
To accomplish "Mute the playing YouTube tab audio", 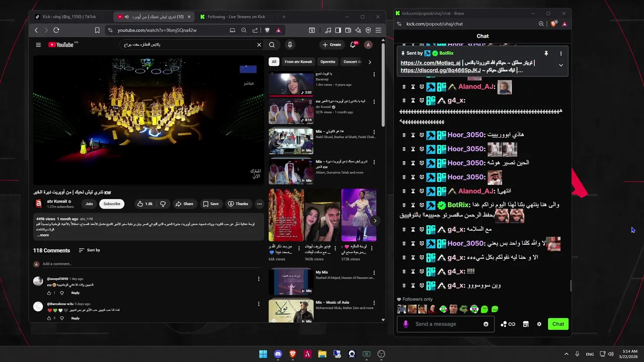I will coord(126,17).
